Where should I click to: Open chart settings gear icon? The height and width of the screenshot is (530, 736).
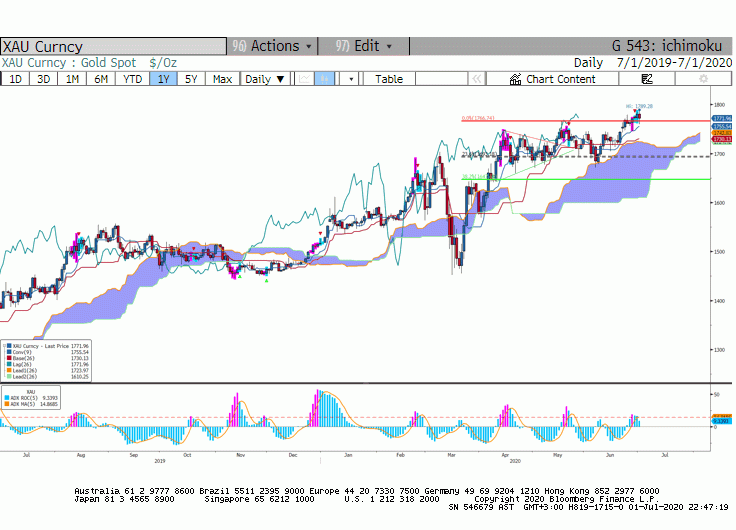coord(703,79)
